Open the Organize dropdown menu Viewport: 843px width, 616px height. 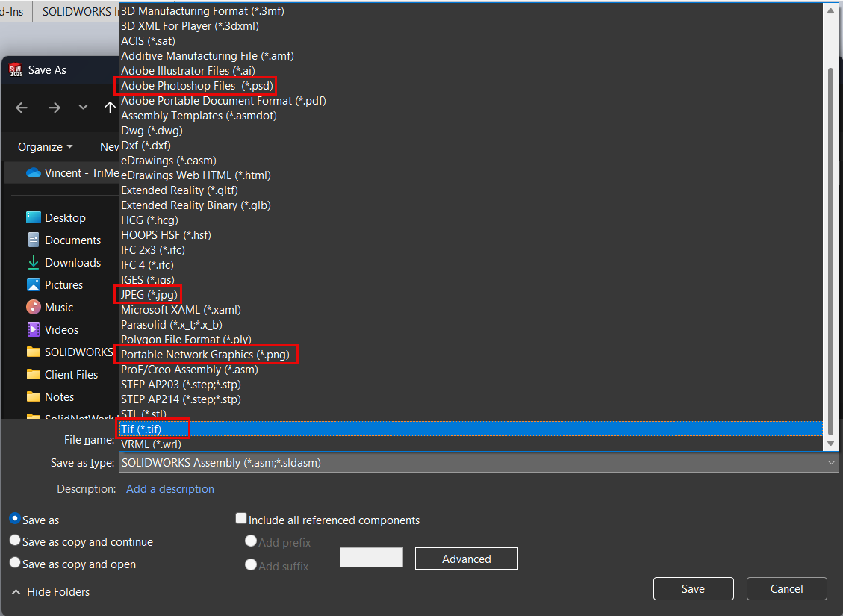[46, 147]
